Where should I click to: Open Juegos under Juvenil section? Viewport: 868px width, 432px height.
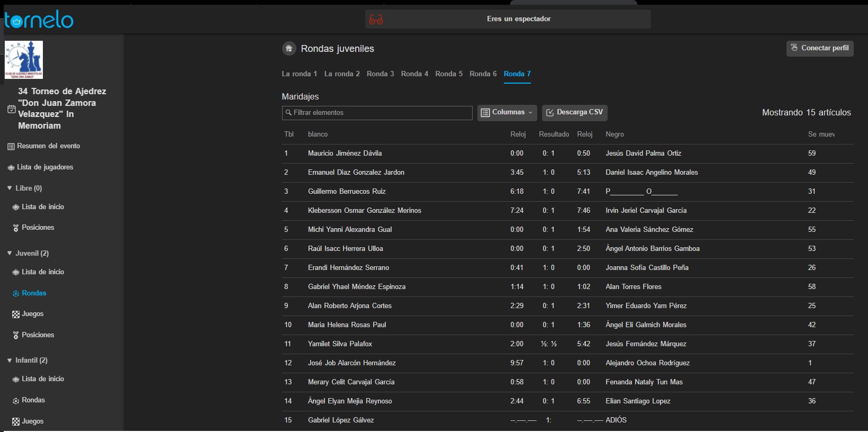32,314
